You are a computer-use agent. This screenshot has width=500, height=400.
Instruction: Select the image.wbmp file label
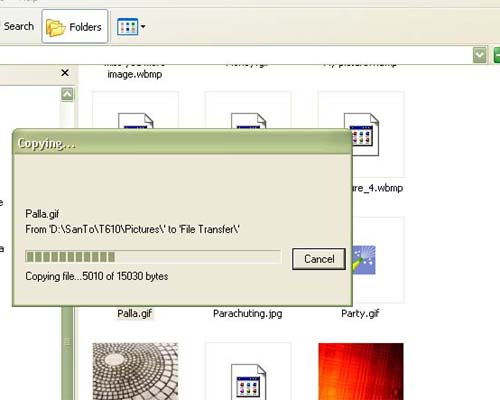click(x=135, y=74)
